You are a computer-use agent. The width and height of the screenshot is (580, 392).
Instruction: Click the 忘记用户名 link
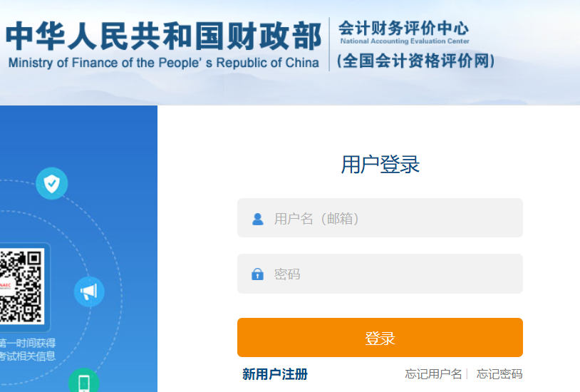click(433, 374)
